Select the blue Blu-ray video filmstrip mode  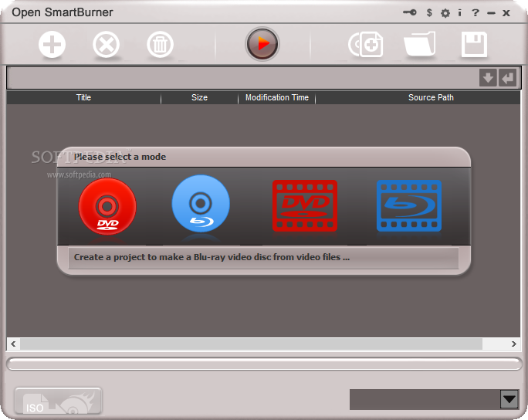click(409, 206)
